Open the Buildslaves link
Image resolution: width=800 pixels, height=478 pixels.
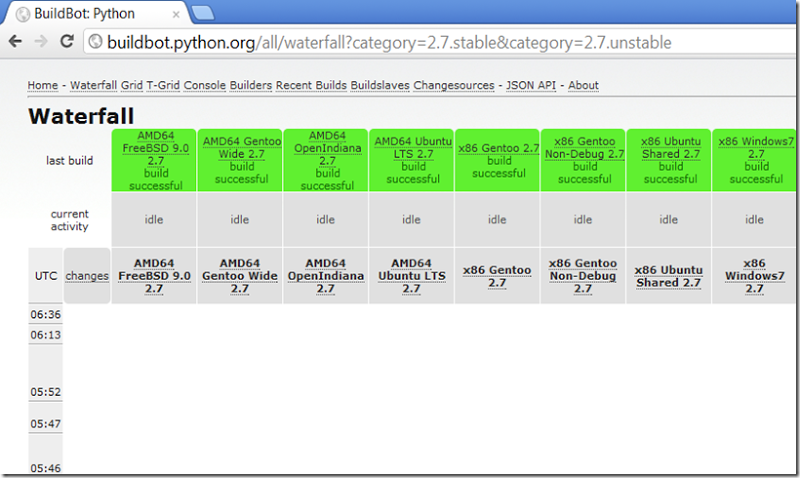(x=380, y=85)
